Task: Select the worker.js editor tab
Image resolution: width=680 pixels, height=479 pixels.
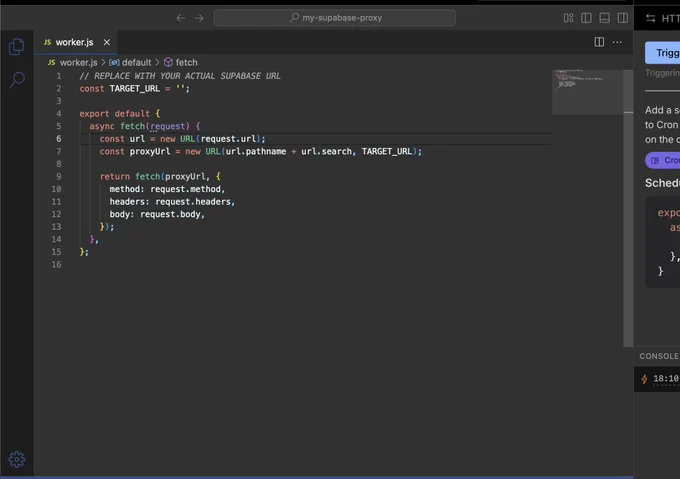Action: pyautogui.click(x=74, y=42)
